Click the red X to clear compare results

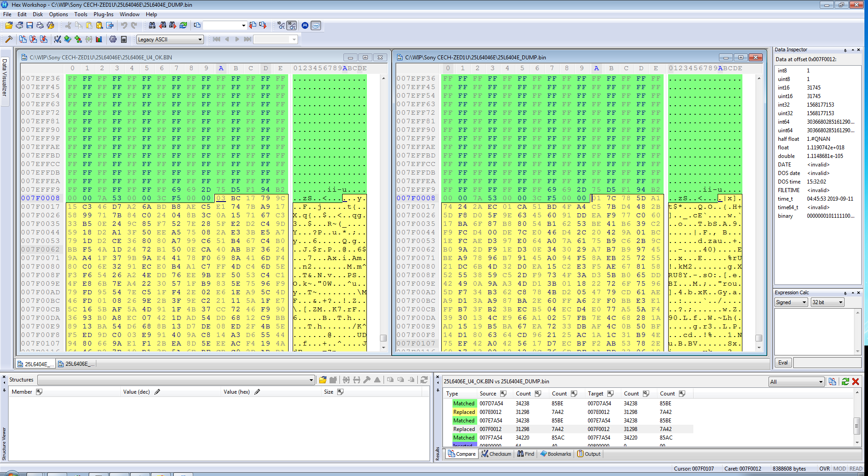[855, 382]
